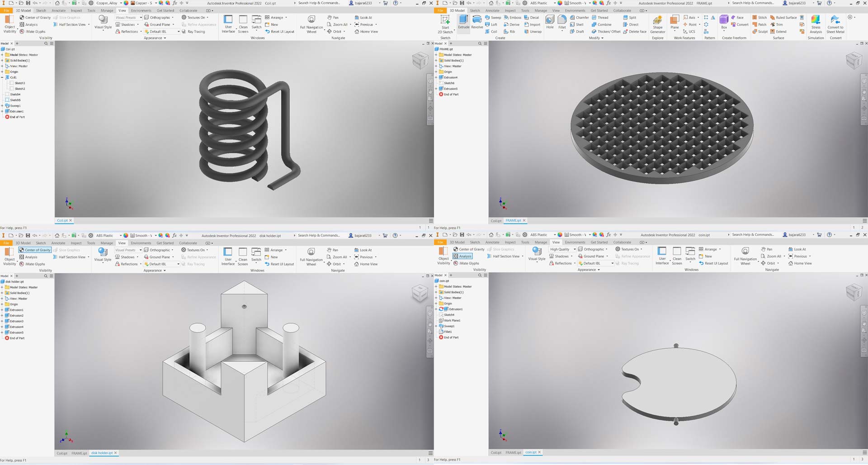
Task: Click the Chamfer tool in FRAME.ipt window
Action: 580,18
